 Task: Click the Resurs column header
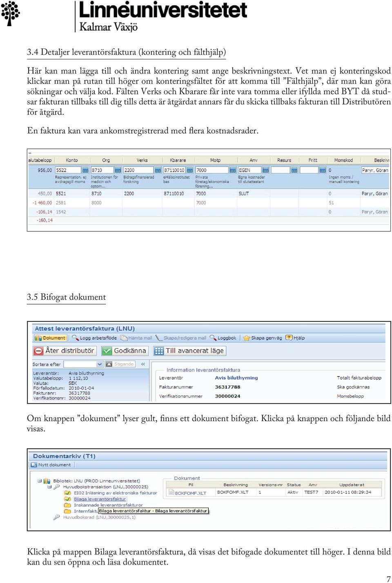(284, 160)
